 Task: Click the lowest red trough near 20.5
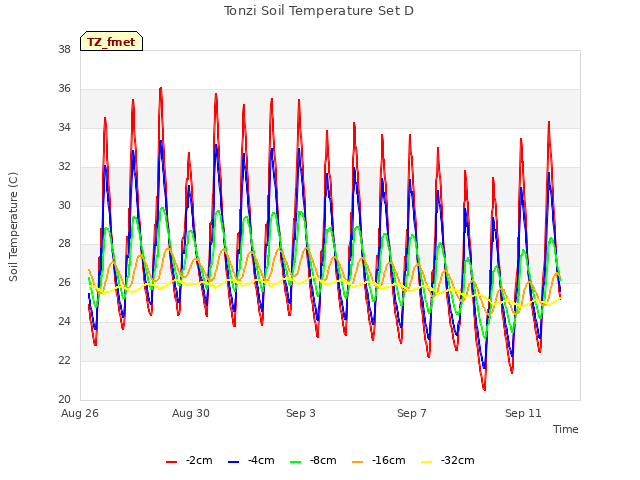(x=484, y=389)
